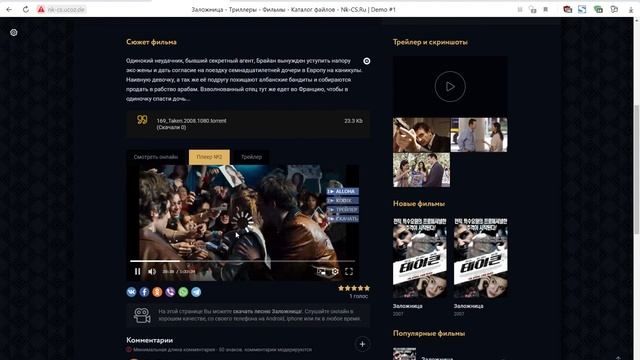
Task: Seek using the video progress bar
Action: [x=242, y=261]
